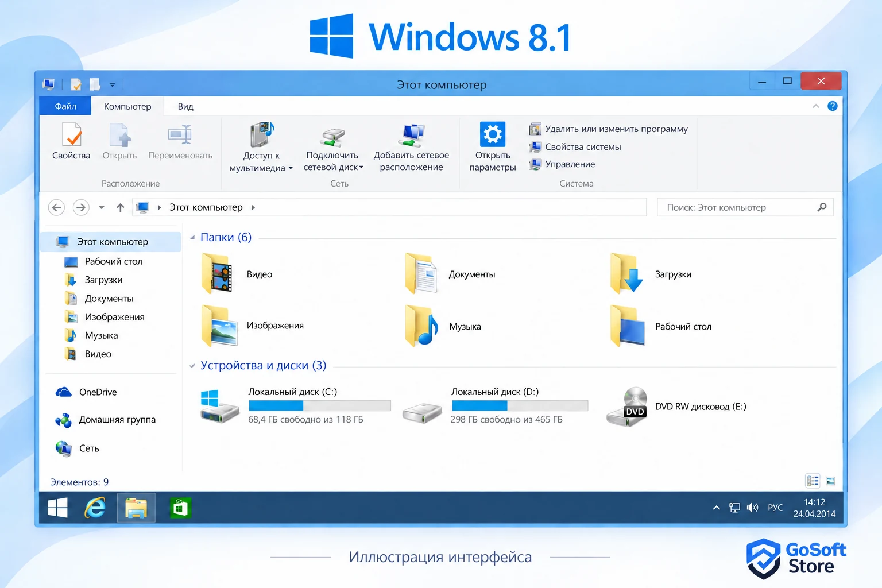Collapse the ribbon with chevron arrow

(816, 106)
